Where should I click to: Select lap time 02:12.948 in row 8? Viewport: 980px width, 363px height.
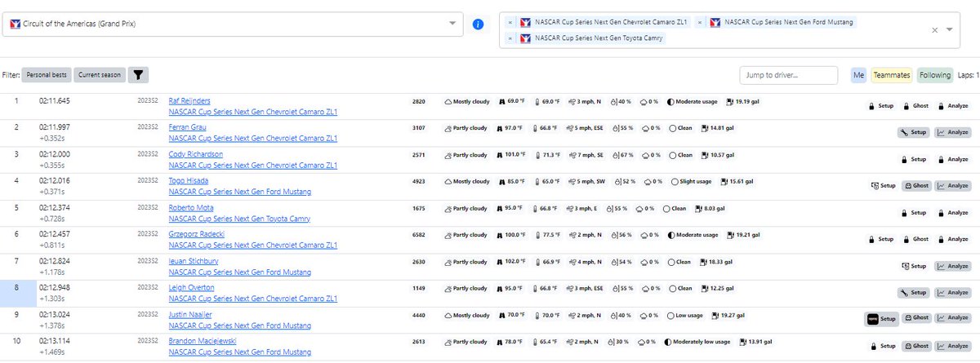pyautogui.click(x=55, y=288)
